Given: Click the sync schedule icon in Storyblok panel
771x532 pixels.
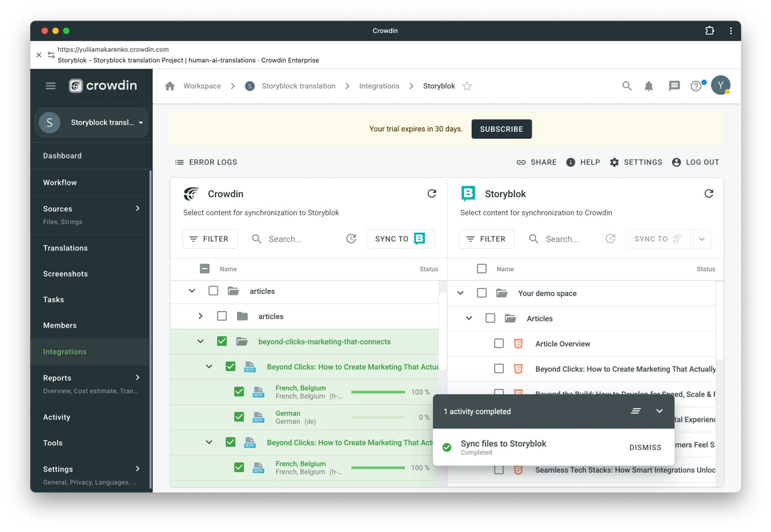Looking at the screenshot, I should [x=610, y=239].
